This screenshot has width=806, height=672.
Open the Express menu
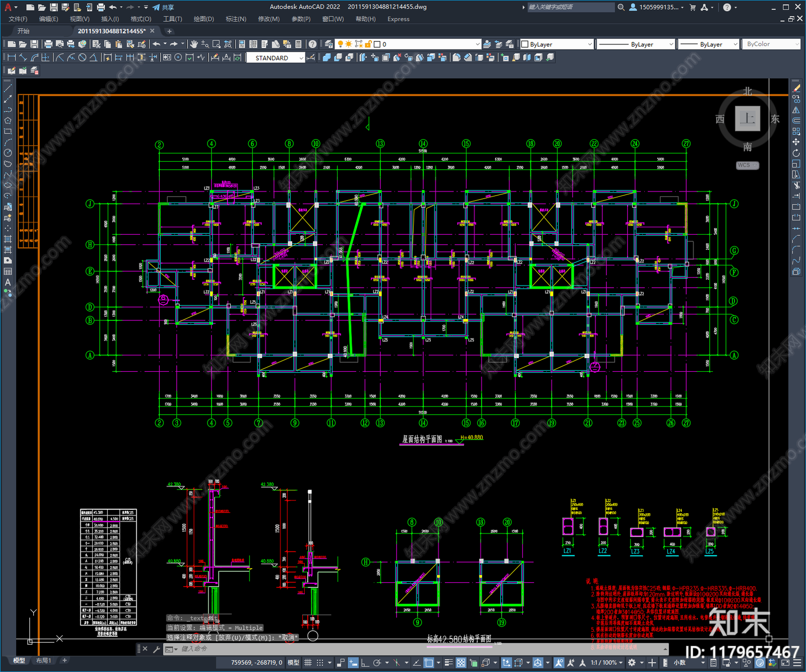click(398, 19)
